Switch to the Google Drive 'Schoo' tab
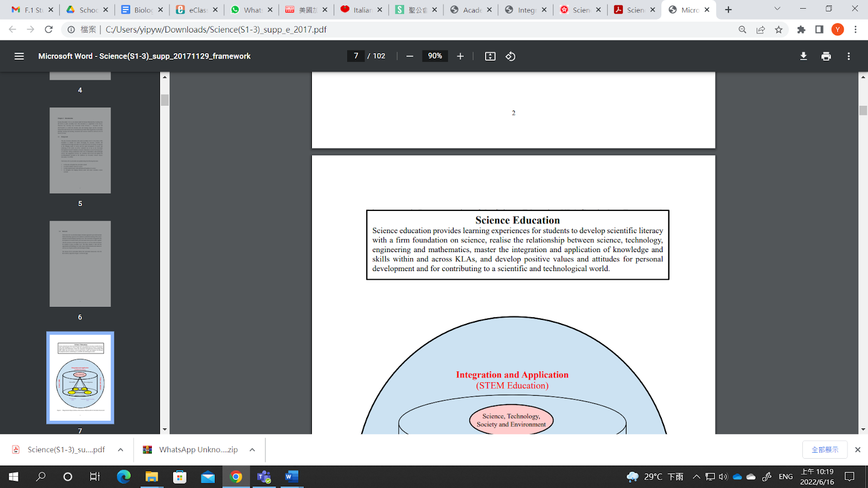868x488 pixels. [87, 10]
